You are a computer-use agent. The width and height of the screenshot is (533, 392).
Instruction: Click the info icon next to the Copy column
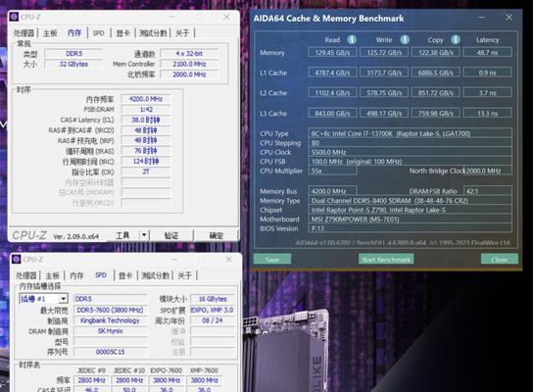click(x=456, y=39)
